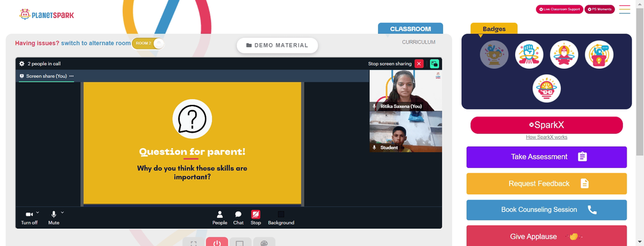This screenshot has height=246, width=644.
Task: Click the page vertical scrollbar
Action: (640, 82)
